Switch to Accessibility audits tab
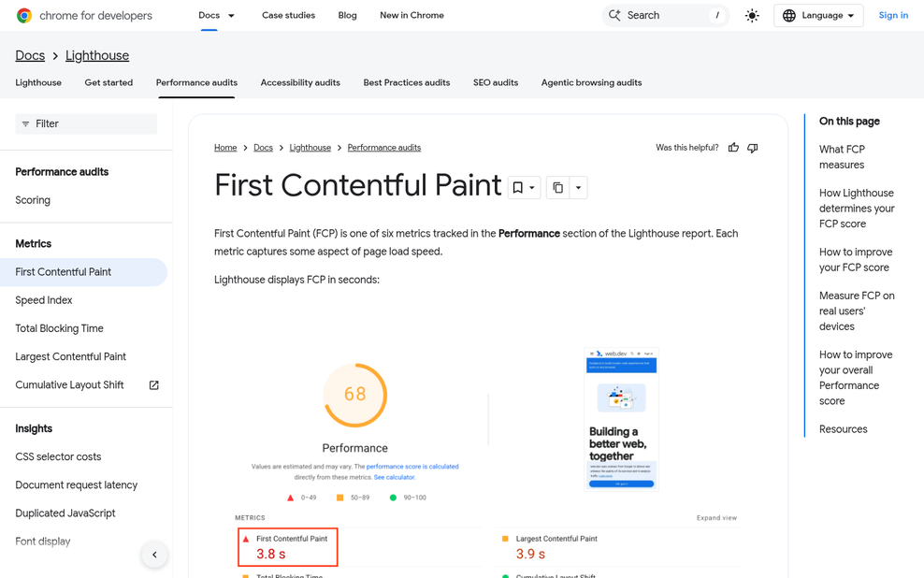The height and width of the screenshot is (578, 924). [300, 82]
